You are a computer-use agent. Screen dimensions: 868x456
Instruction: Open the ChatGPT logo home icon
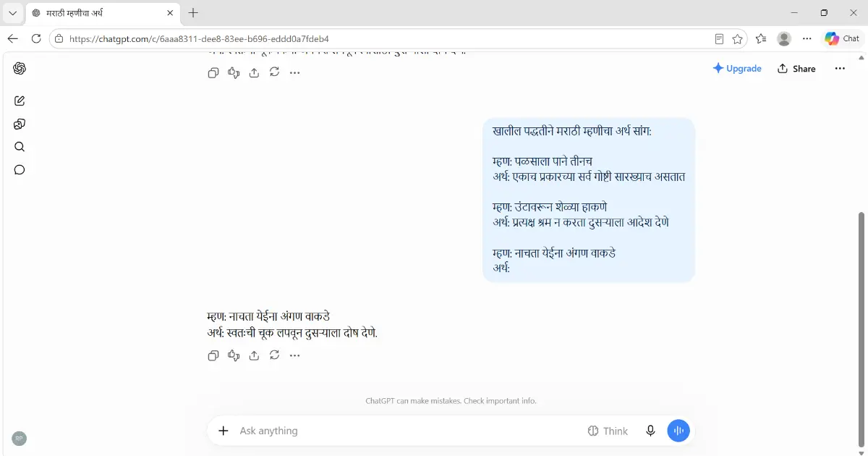[20, 69]
